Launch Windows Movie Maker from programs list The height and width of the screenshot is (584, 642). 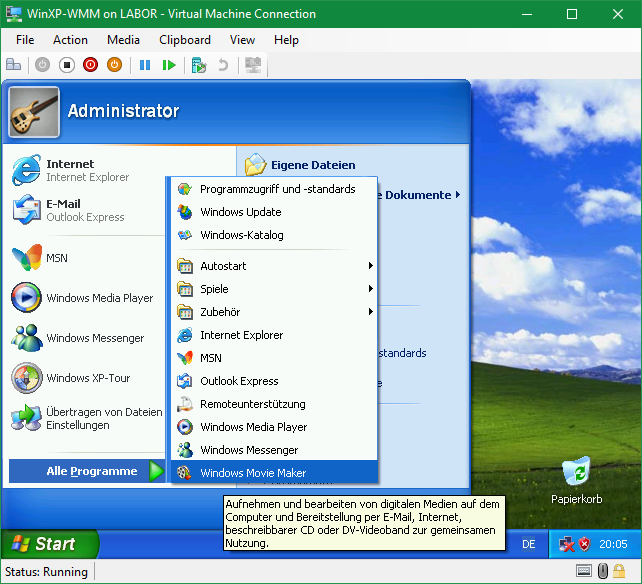(x=253, y=473)
